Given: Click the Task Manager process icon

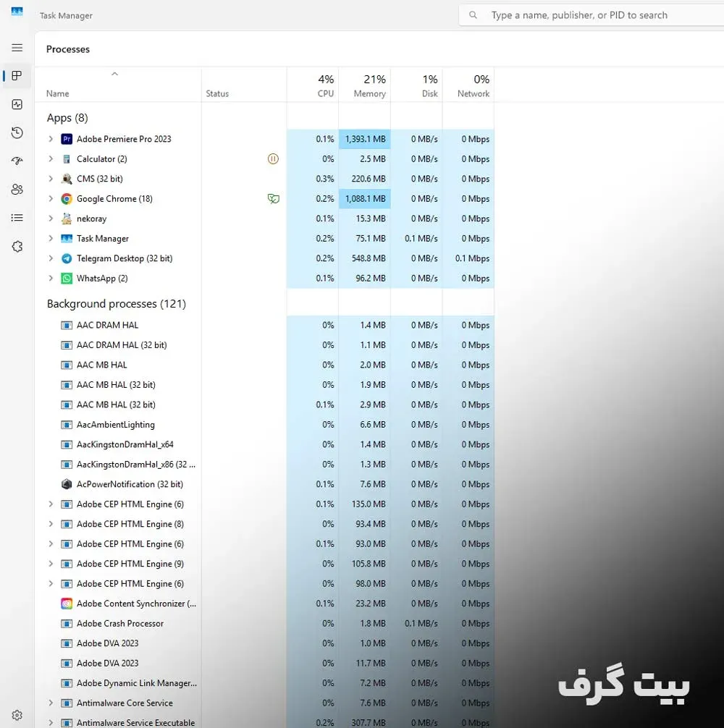Looking at the screenshot, I should click(67, 239).
